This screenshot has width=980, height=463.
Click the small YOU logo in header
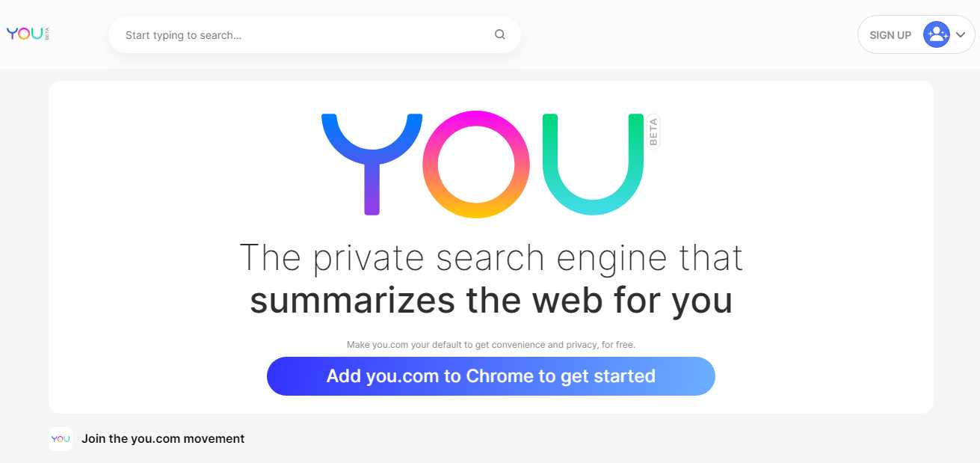[24, 34]
